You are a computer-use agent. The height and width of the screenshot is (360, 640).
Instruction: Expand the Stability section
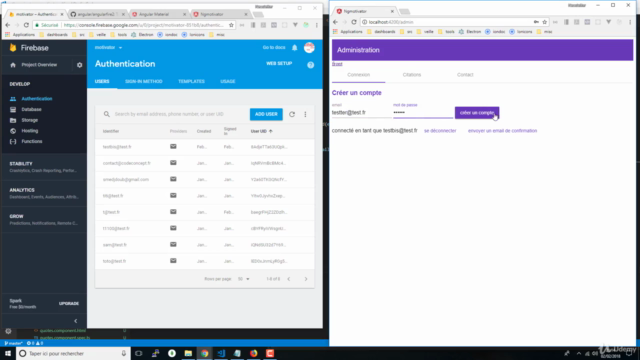[x=44, y=167]
